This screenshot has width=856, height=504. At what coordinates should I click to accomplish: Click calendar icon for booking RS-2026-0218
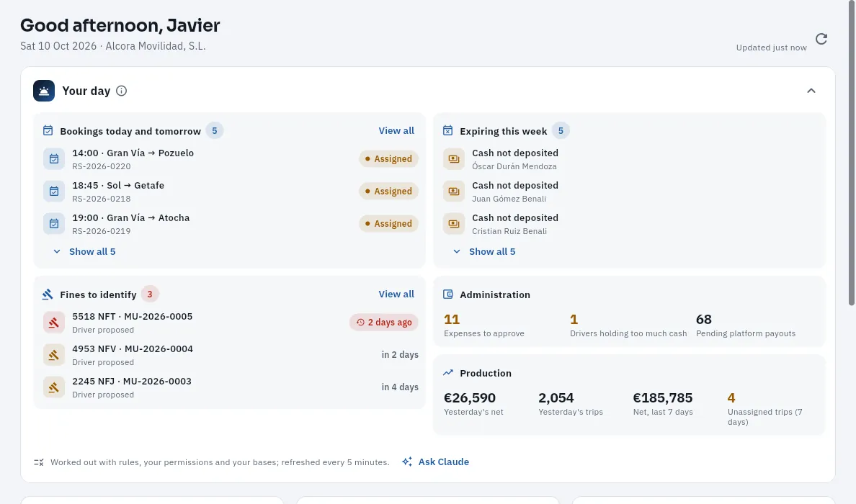click(54, 192)
